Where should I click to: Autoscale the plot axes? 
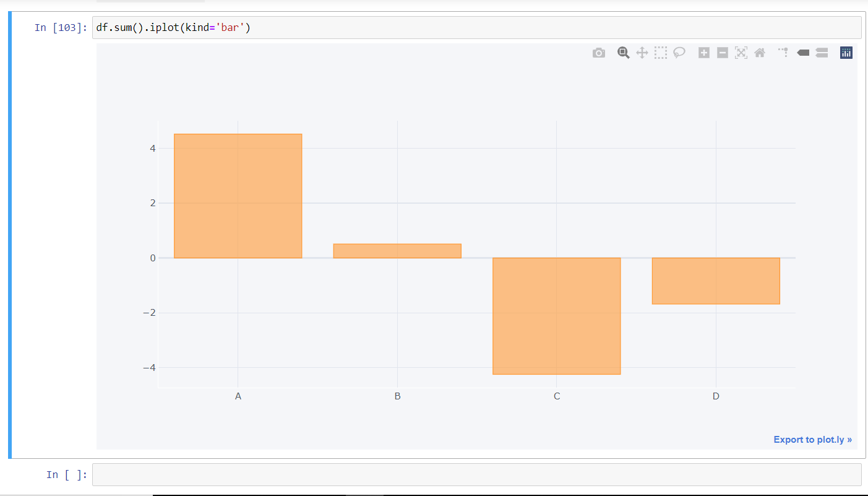coord(741,53)
